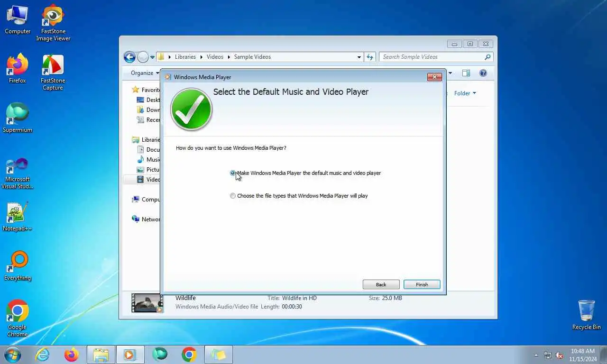607x364 pixels.
Task: Toggle the preview pane in Explorer
Action: [466, 73]
